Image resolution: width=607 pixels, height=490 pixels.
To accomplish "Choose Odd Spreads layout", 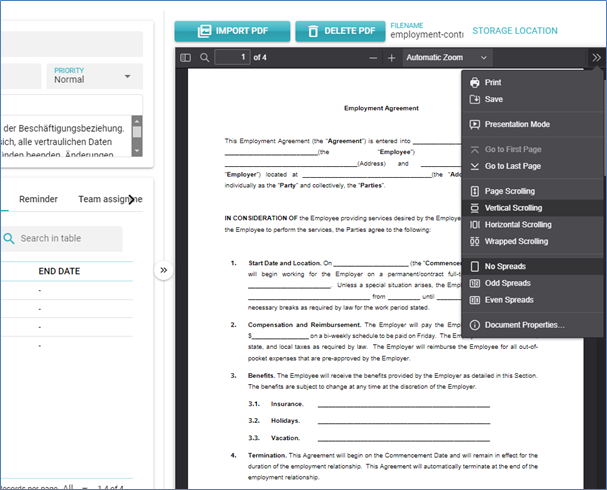I will tap(507, 283).
